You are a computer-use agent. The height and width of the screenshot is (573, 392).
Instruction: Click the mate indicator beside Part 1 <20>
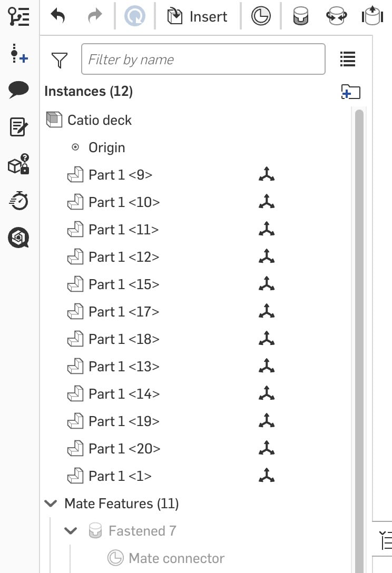(267, 448)
